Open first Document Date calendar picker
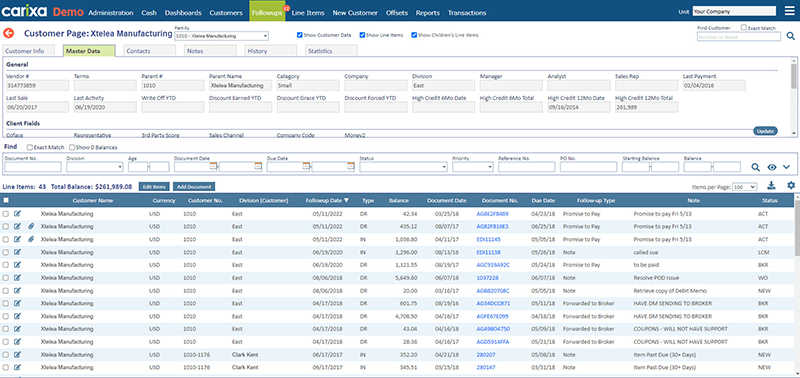 point(214,166)
